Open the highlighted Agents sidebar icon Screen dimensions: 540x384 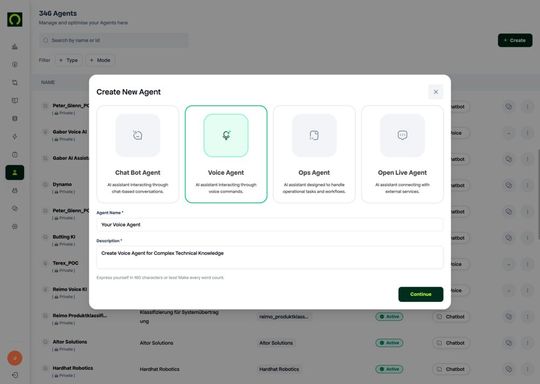click(x=15, y=173)
